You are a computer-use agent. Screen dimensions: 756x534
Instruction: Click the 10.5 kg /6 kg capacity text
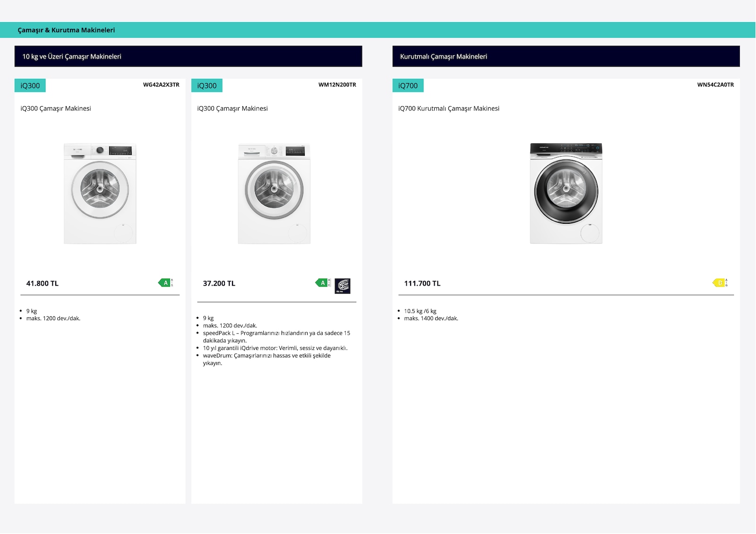pos(420,311)
